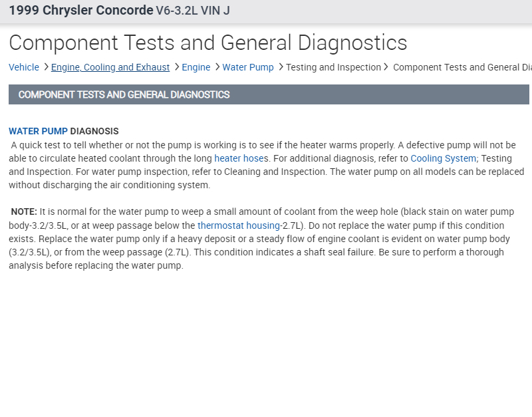Click chevron before the Engine breadcrumb
The width and height of the screenshot is (532, 417).
[176, 67]
